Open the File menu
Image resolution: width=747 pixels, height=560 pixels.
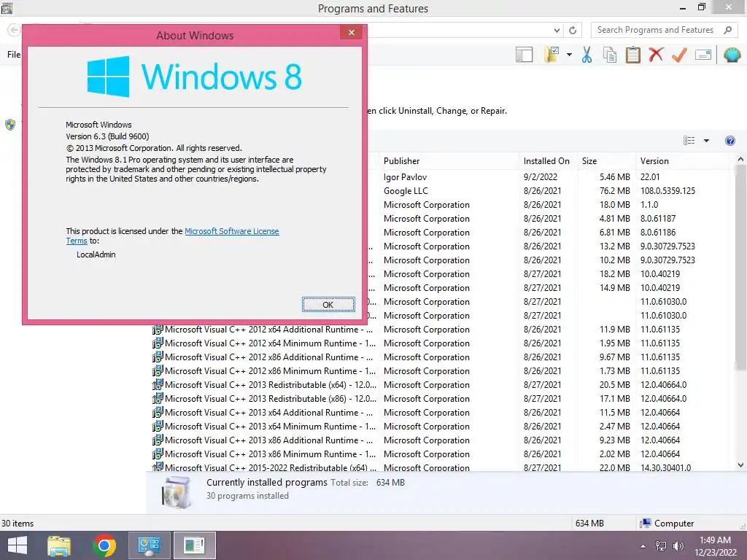pyautogui.click(x=14, y=54)
